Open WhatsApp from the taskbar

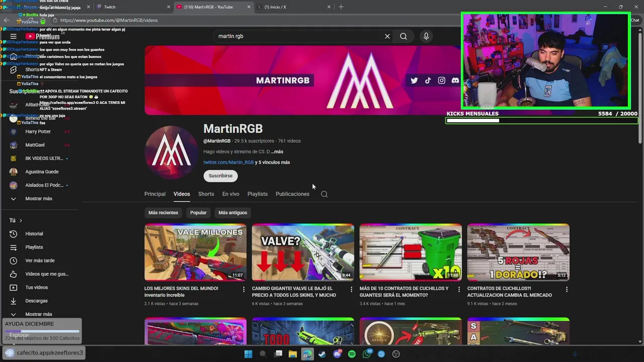[366, 354]
